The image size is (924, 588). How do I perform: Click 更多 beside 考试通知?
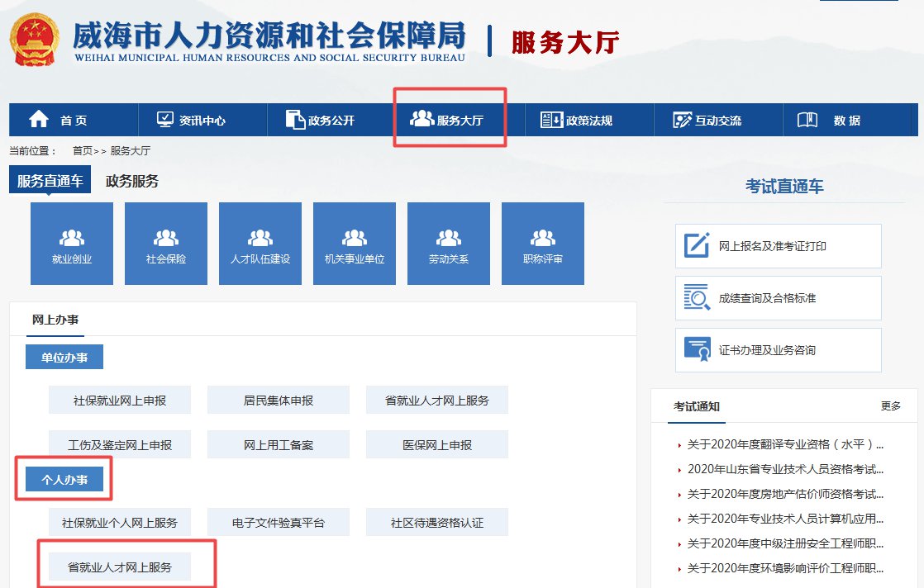click(x=890, y=406)
